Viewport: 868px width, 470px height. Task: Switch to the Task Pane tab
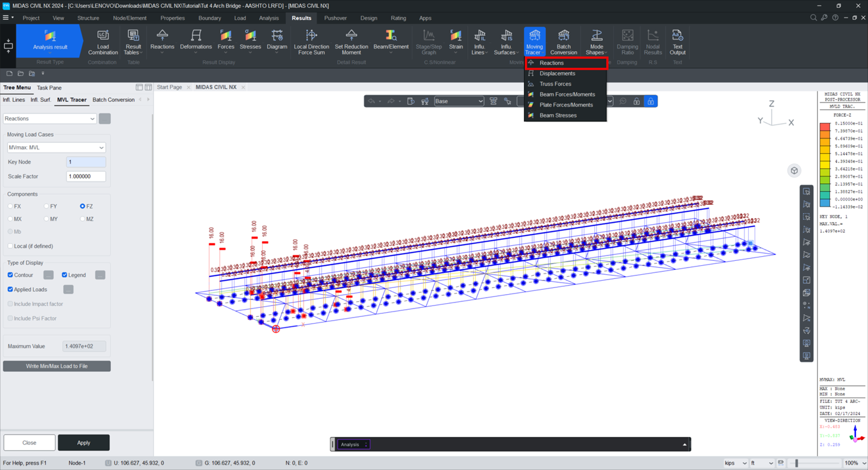(49, 88)
